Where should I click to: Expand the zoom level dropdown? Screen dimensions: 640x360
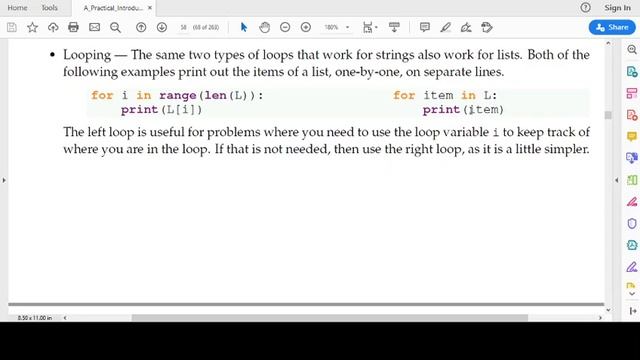click(348, 27)
